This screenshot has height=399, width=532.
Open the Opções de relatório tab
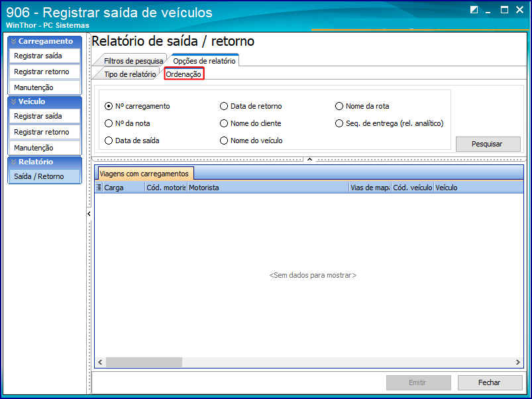pyautogui.click(x=204, y=61)
